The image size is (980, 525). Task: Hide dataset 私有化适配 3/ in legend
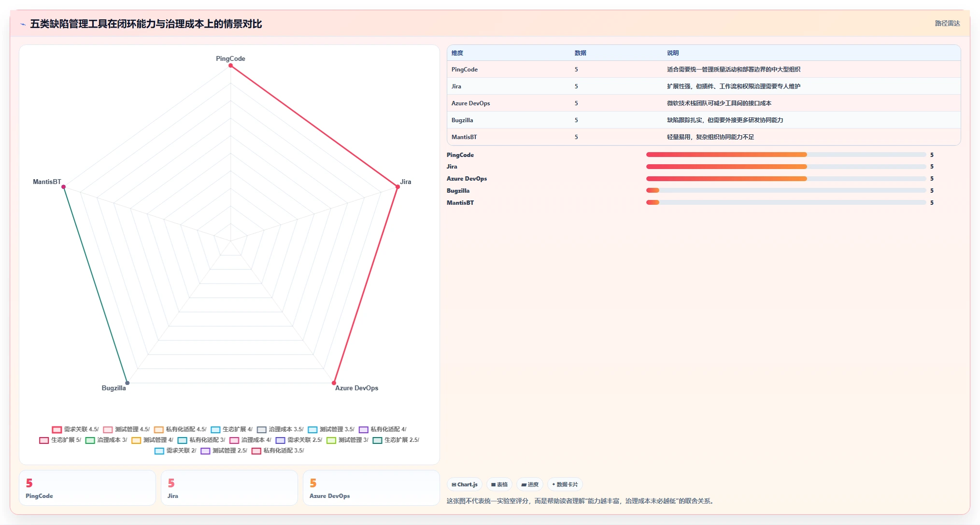click(x=201, y=440)
